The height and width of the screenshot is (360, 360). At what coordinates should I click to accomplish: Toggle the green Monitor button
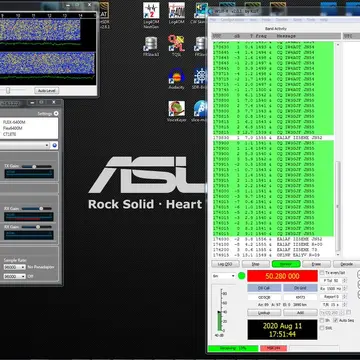point(286,264)
